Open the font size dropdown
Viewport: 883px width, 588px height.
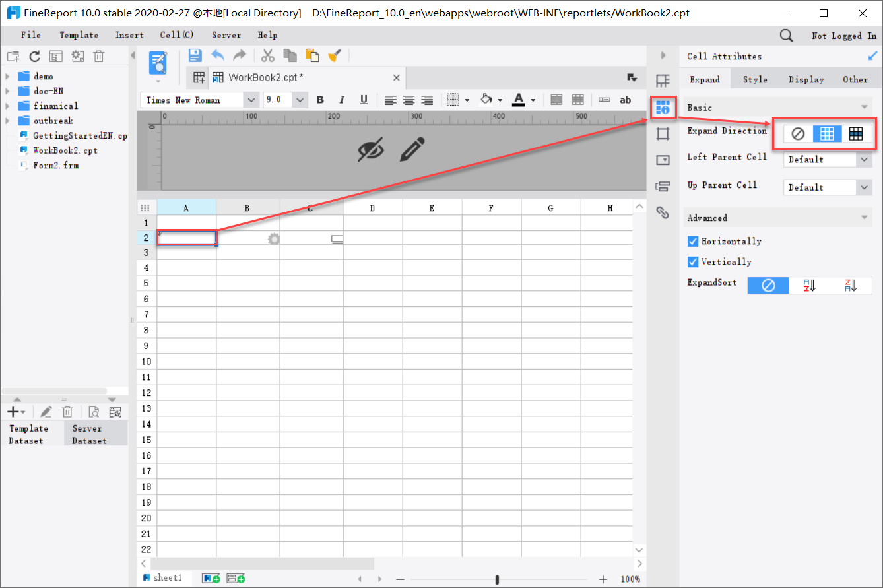coord(300,100)
